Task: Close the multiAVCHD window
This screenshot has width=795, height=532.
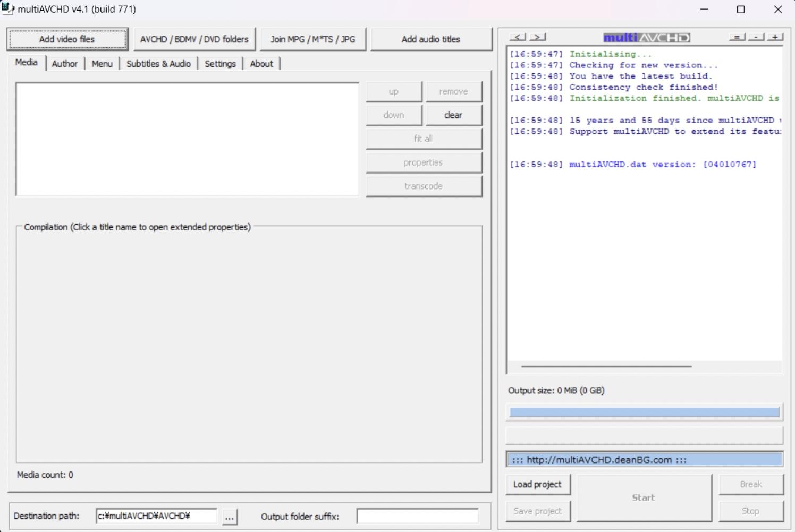Action: 777,10
